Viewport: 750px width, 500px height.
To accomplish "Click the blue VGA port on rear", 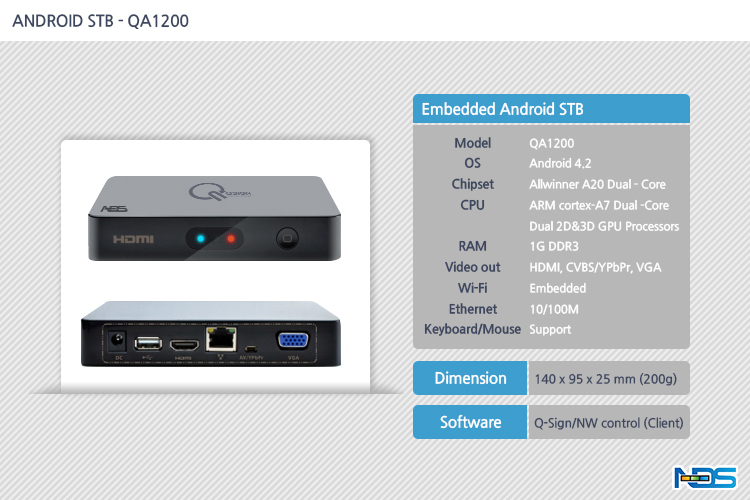I will [x=293, y=340].
